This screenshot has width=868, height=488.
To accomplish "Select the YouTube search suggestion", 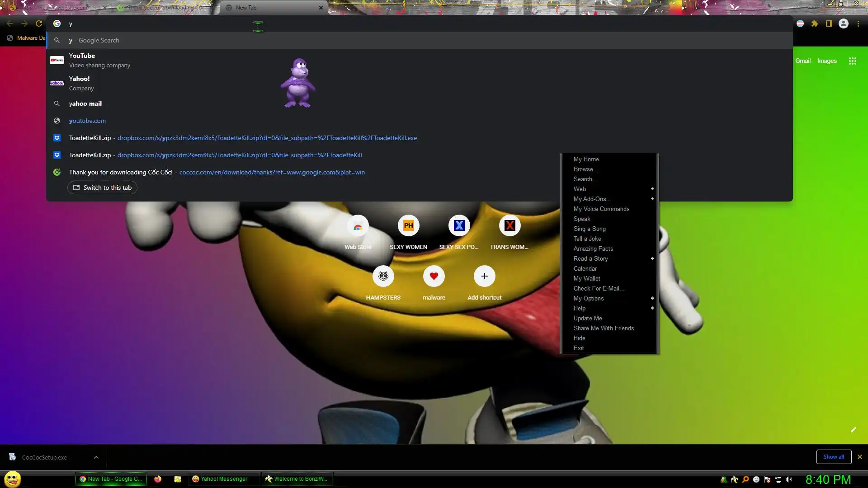I will (x=82, y=60).
